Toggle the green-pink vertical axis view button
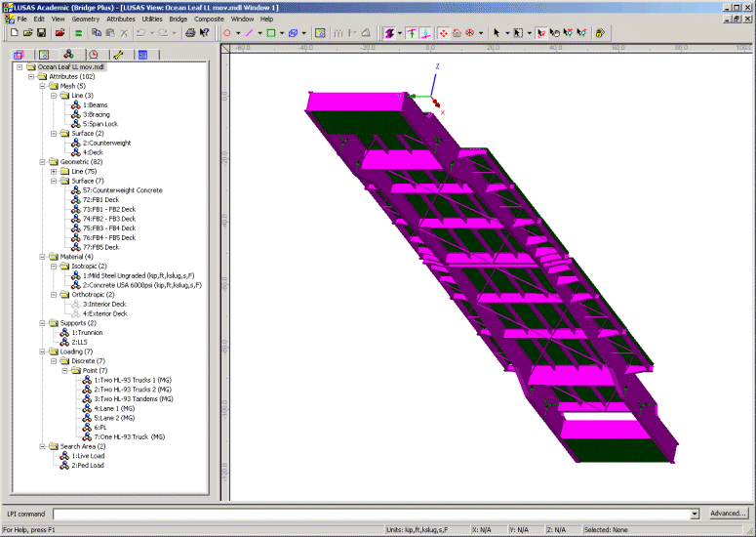This screenshot has width=756, height=537. [x=413, y=32]
